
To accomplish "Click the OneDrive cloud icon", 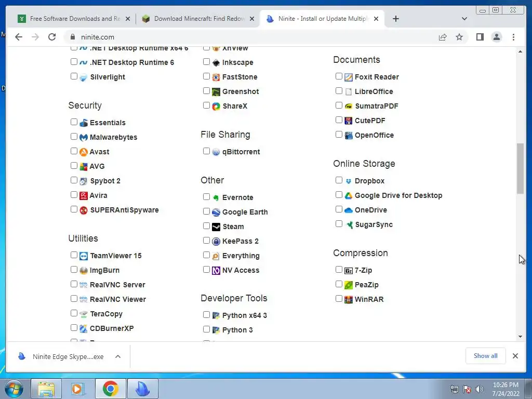I will pyautogui.click(x=349, y=210).
